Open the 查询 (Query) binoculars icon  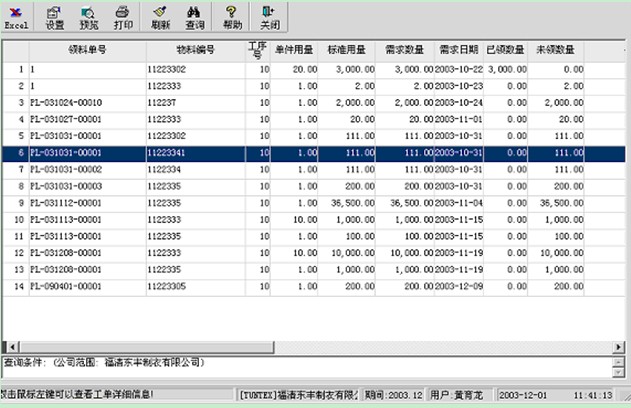pos(195,15)
